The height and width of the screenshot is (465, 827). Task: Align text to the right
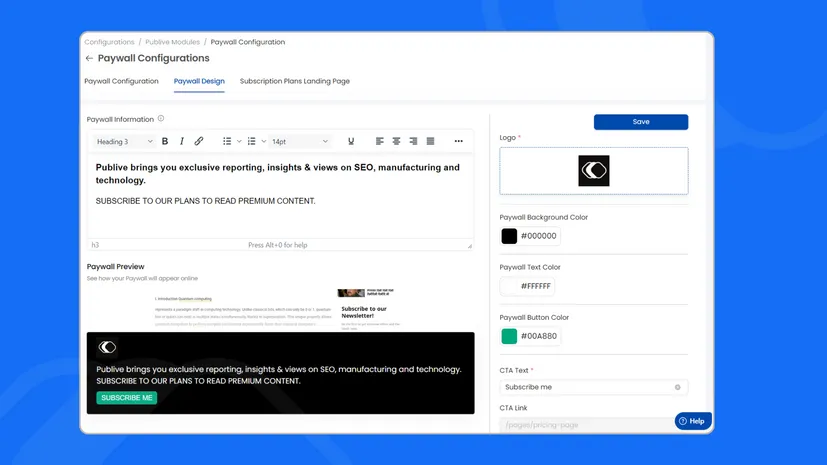tap(413, 142)
